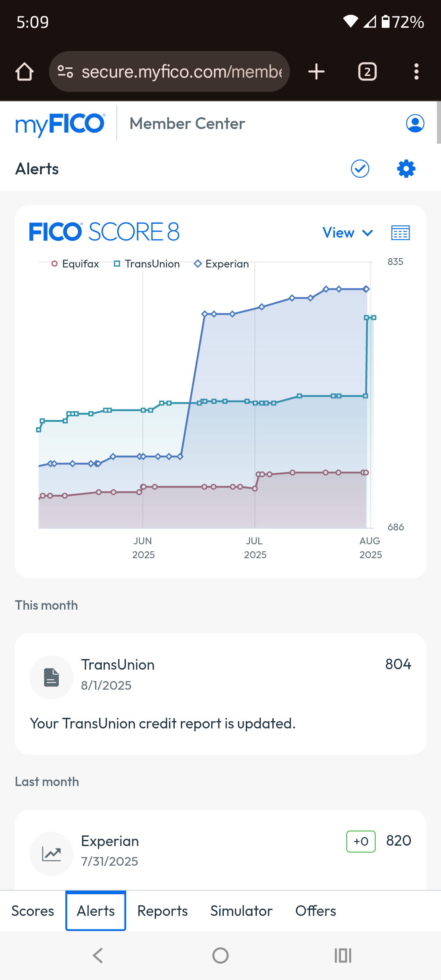Select latest Experian data point on chart
The height and width of the screenshot is (980, 441).
tap(367, 289)
